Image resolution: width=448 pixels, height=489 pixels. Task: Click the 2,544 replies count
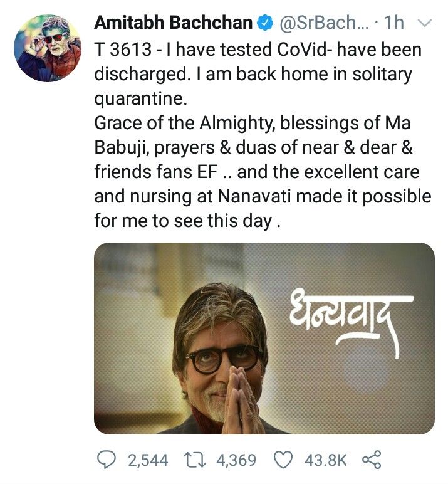tap(148, 461)
